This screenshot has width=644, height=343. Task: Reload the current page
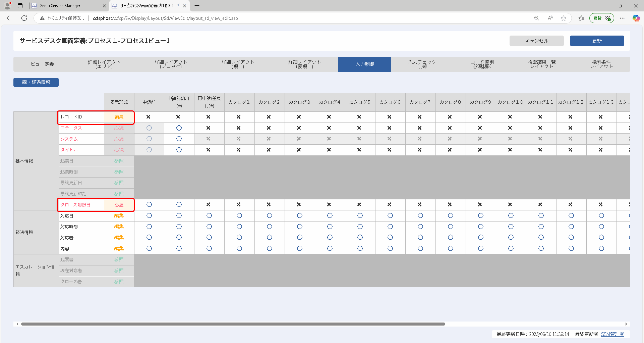(x=24, y=18)
